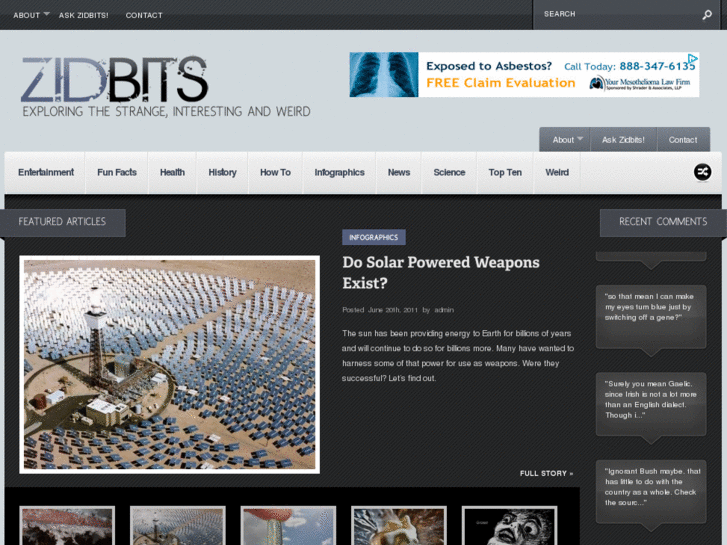Open comment 'Ignorant Bush maybe'
The height and width of the screenshot is (545, 727).
point(651,491)
